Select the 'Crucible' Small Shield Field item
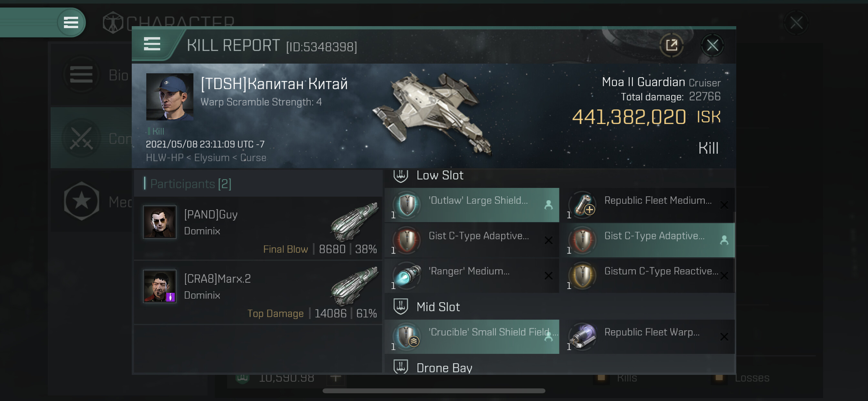Image resolution: width=868 pixels, height=401 pixels. click(472, 336)
